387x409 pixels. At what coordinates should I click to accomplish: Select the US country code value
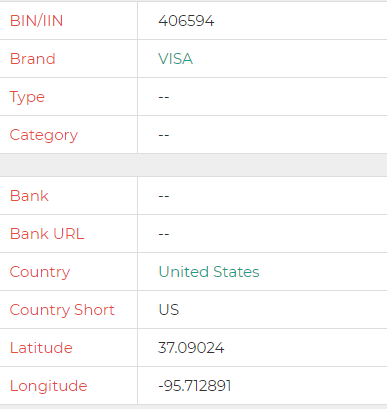point(169,310)
